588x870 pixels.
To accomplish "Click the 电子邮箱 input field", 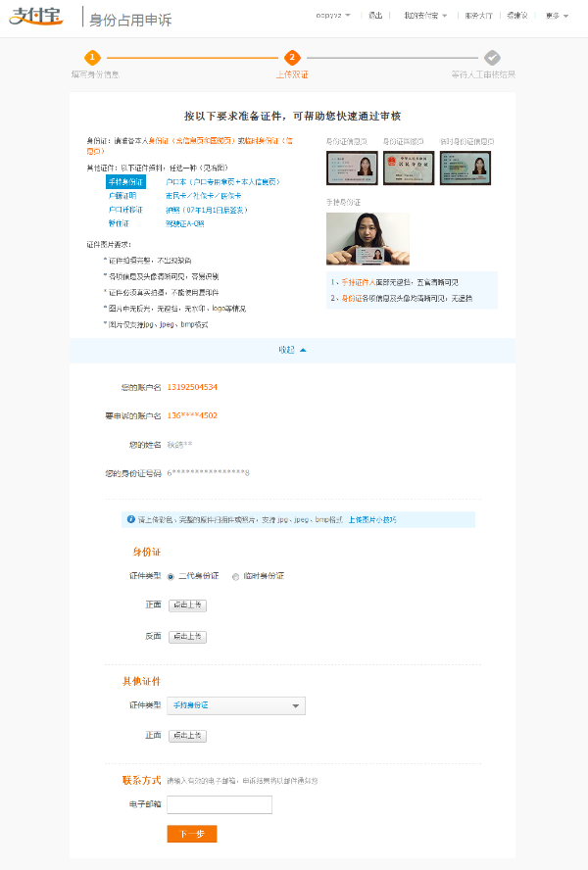I will (x=220, y=804).
